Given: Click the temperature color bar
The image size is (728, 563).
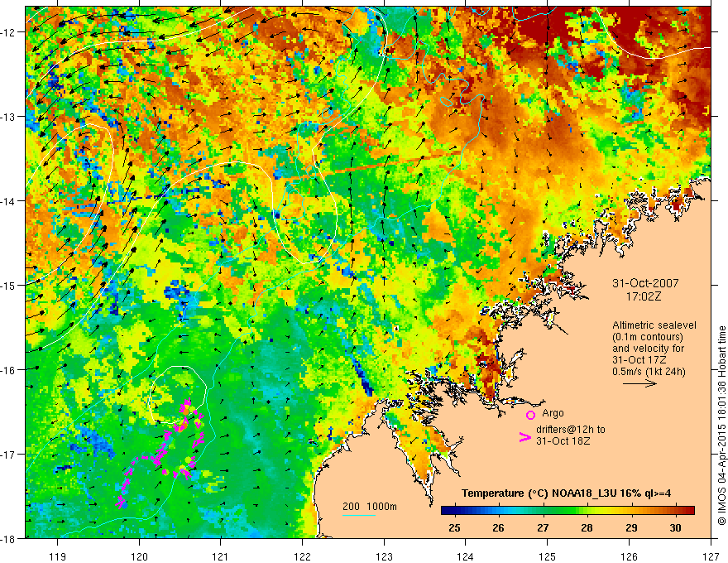Looking at the screenshot, I should click(x=568, y=511).
